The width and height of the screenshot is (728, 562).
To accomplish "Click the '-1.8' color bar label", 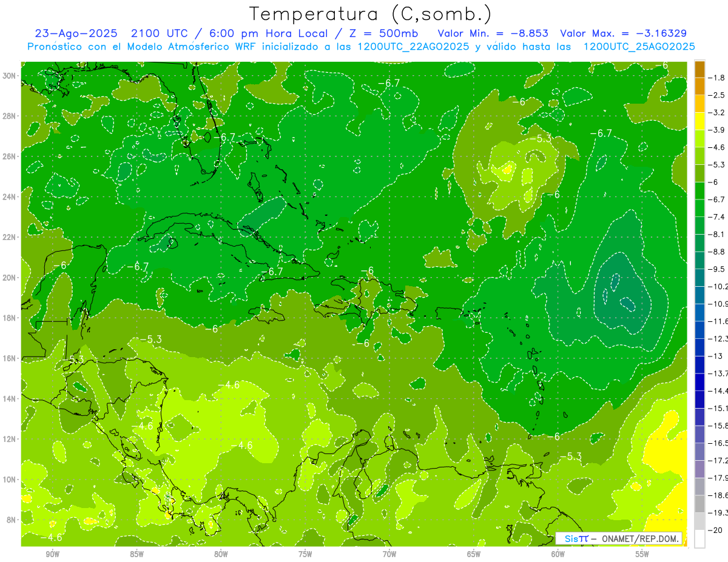I will click(717, 78).
